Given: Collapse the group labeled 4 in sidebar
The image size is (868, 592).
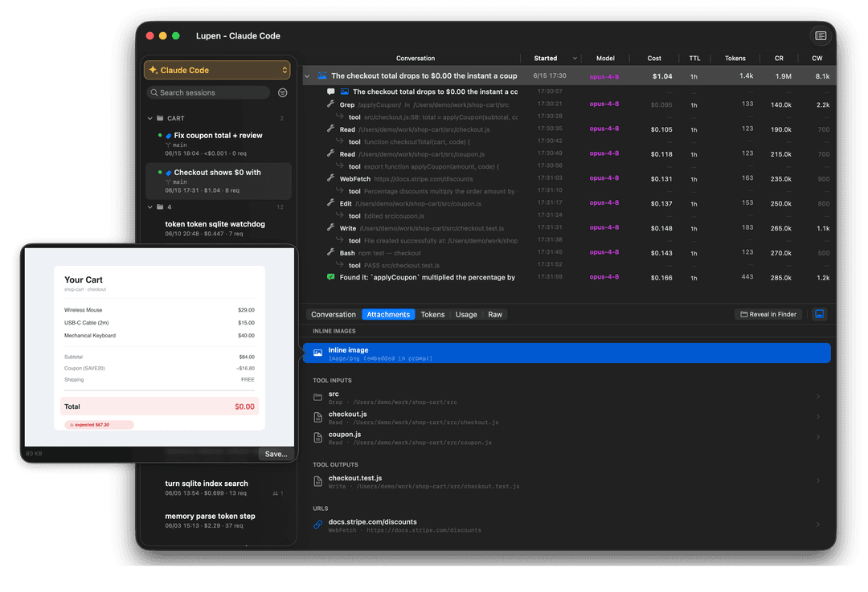Looking at the screenshot, I should [x=149, y=207].
